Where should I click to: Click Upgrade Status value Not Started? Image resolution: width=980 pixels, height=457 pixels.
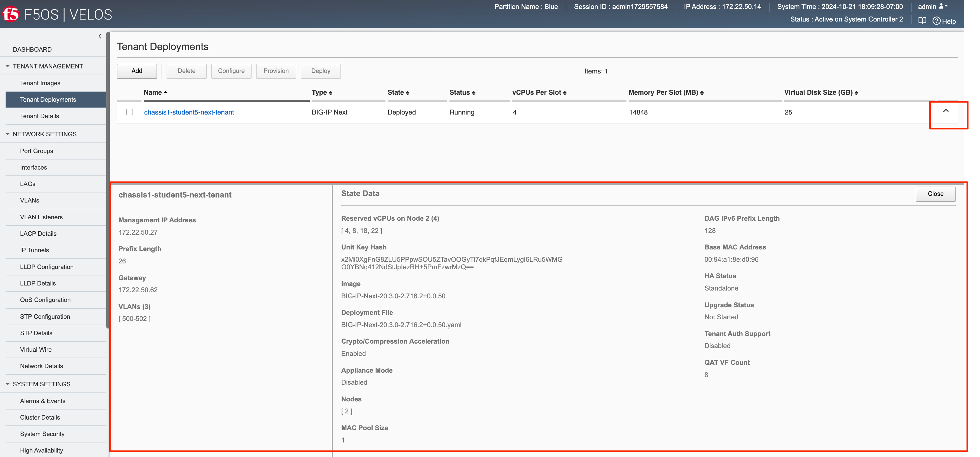coord(721,317)
